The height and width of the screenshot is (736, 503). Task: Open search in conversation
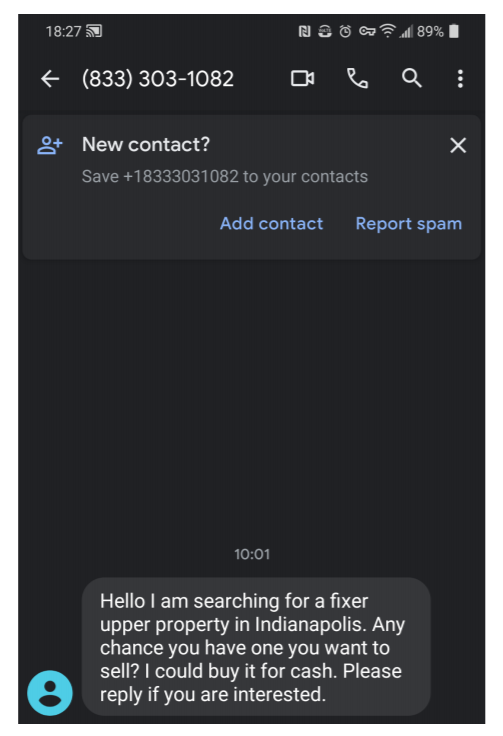click(412, 78)
